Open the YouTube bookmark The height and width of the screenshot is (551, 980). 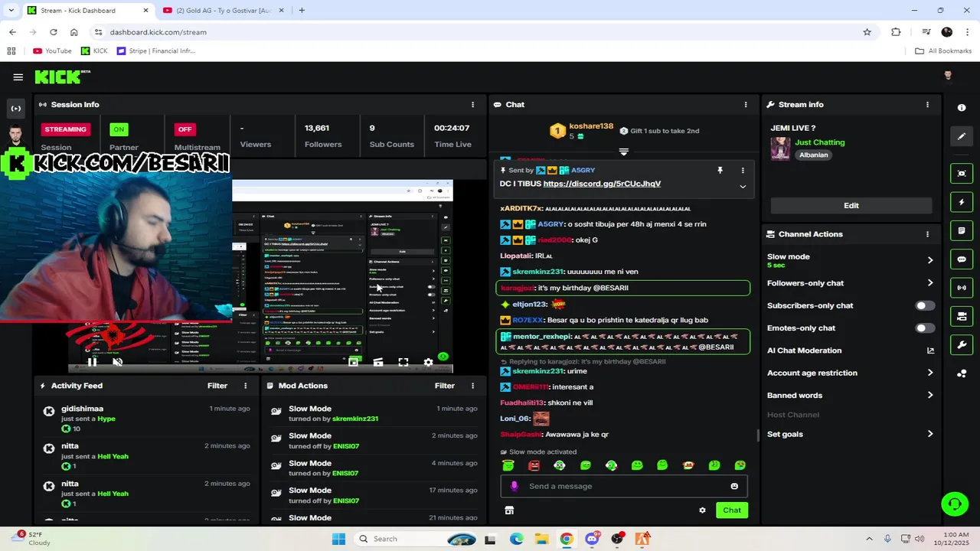click(x=53, y=51)
